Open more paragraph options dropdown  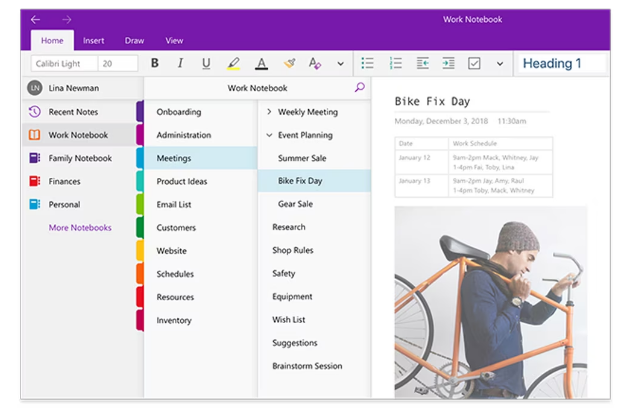tap(500, 63)
